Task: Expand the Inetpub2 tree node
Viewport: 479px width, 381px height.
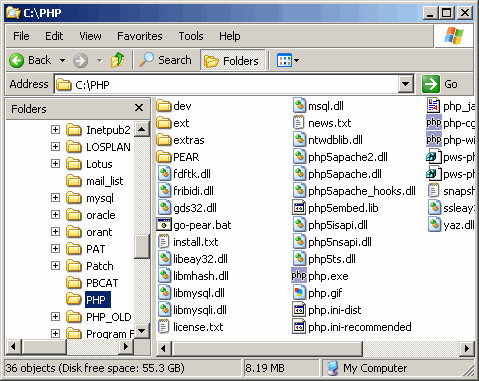Action: pyautogui.click(x=55, y=129)
